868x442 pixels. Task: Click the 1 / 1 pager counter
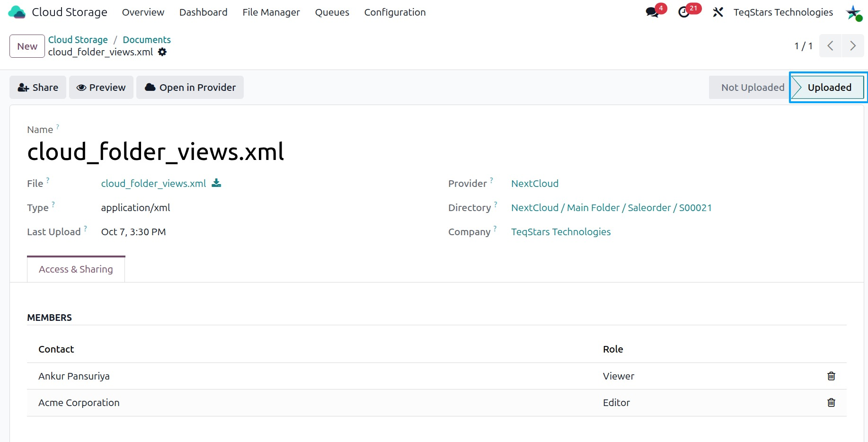point(803,46)
